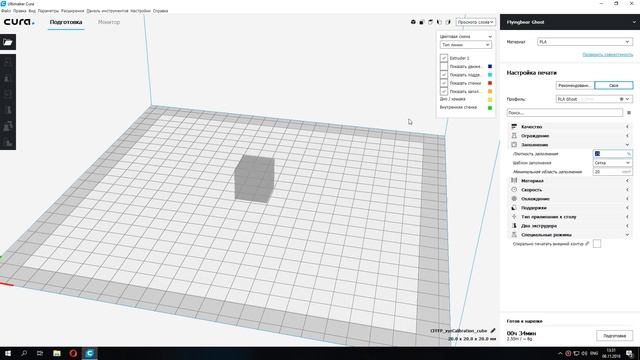Switch to right side camera view
This screenshot has width=640, height=360.
tap(448, 22)
